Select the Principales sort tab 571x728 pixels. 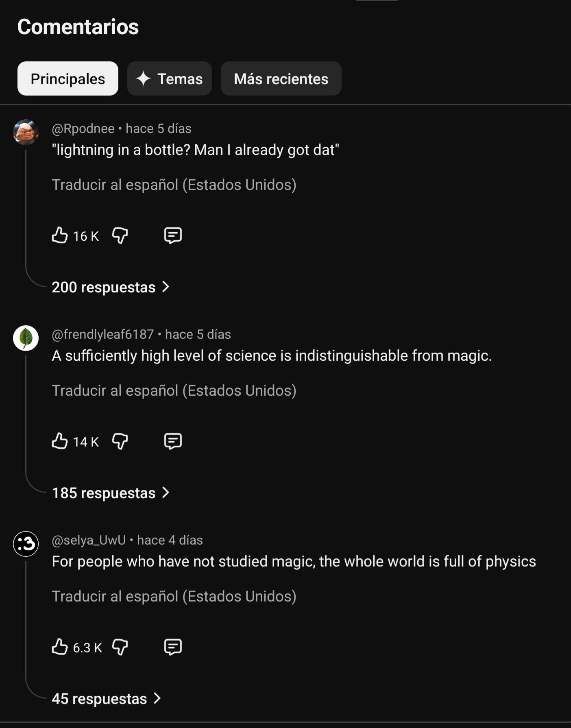click(68, 79)
